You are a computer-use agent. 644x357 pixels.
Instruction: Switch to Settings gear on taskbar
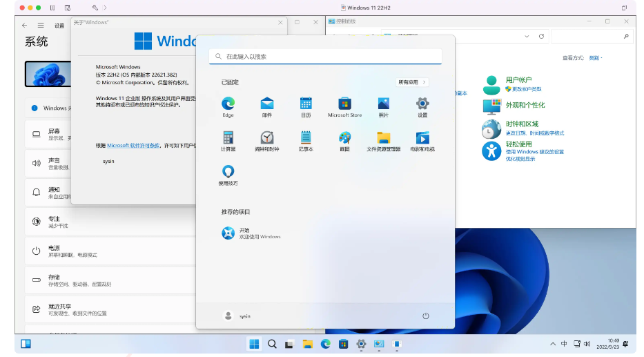point(361,344)
